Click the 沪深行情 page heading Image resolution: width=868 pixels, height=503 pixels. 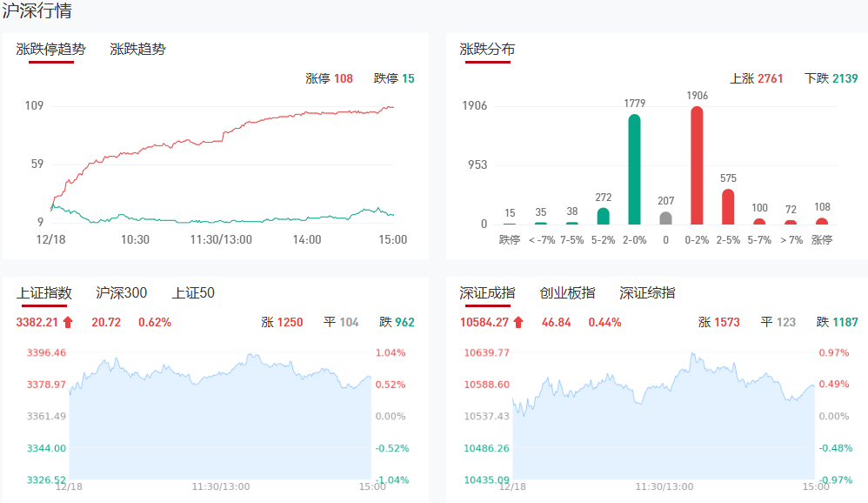pyautogui.click(x=37, y=10)
